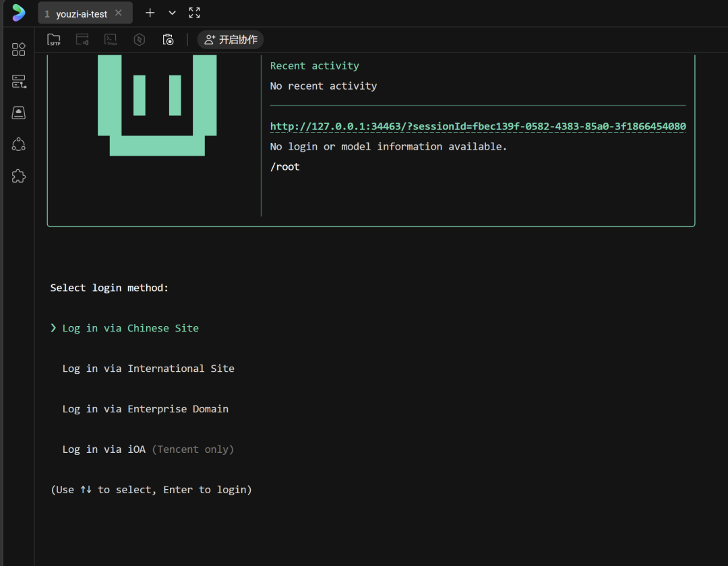Open the dashboard grid sidebar icon
The height and width of the screenshot is (566, 728).
(x=19, y=49)
